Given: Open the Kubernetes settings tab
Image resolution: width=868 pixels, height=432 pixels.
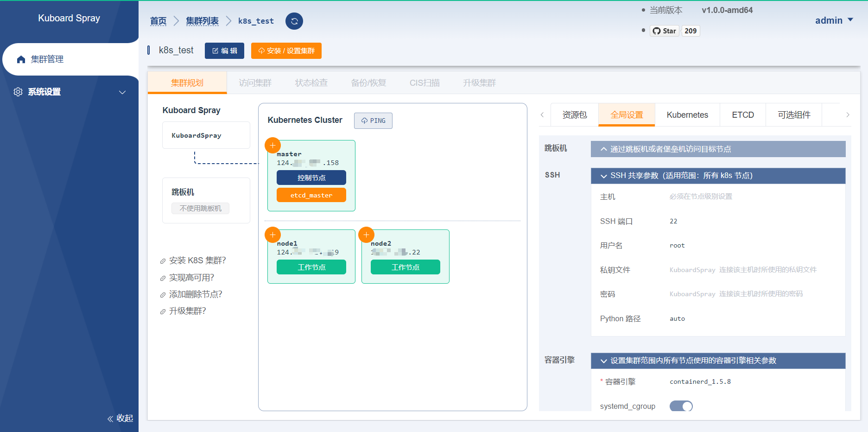Looking at the screenshot, I should pos(687,115).
